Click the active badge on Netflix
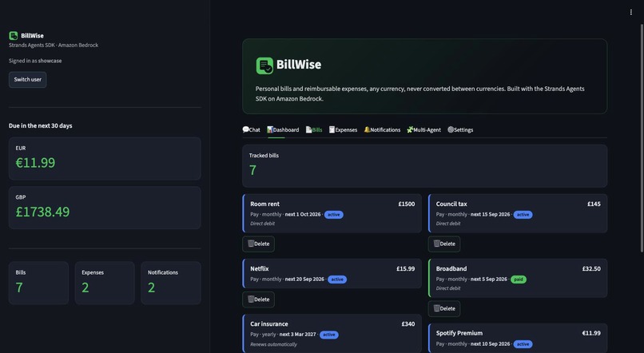644x353 pixels. tap(337, 280)
